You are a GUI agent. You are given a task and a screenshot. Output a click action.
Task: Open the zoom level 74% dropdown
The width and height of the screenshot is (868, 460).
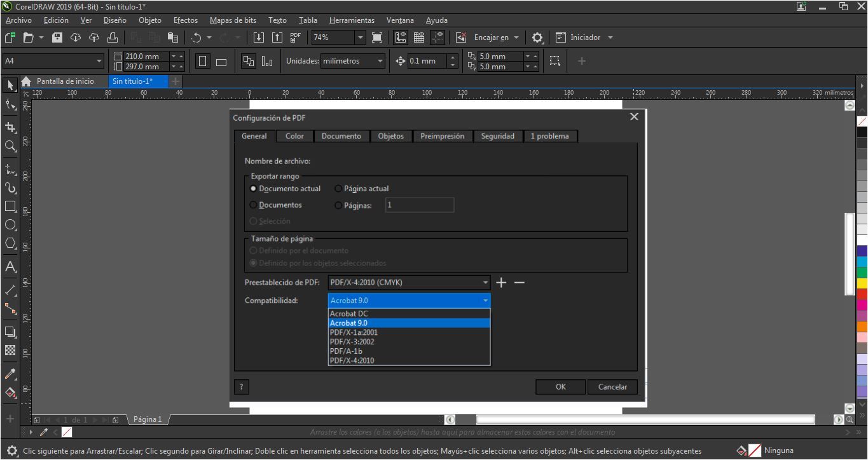(x=361, y=37)
